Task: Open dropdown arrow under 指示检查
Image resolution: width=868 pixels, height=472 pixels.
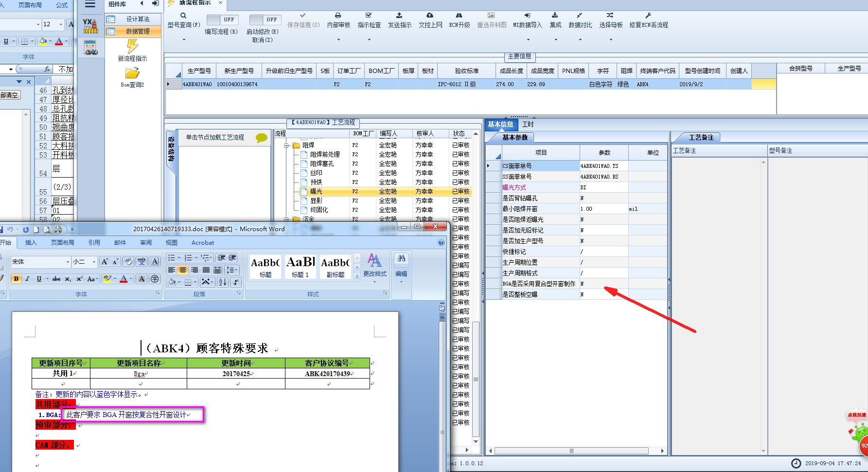Action: (x=369, y=40)
